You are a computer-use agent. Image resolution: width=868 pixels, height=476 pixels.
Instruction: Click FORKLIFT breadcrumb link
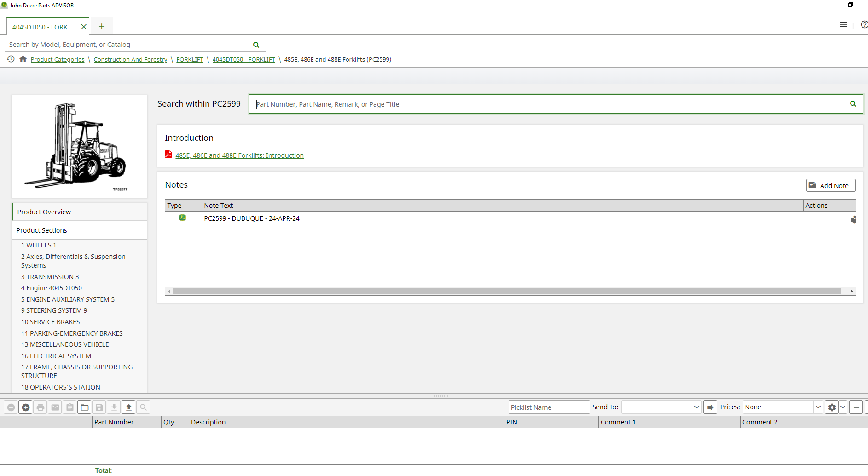190,59
